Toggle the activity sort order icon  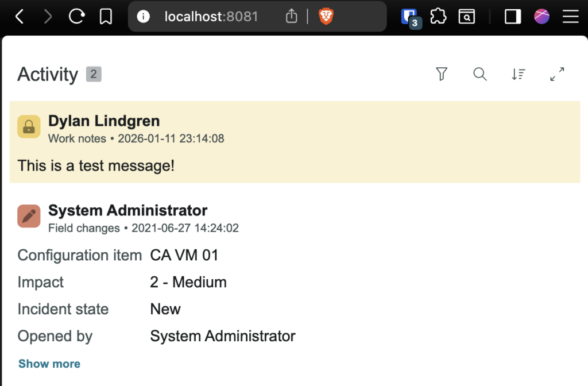pyautogui.click(x=519, y=74)
